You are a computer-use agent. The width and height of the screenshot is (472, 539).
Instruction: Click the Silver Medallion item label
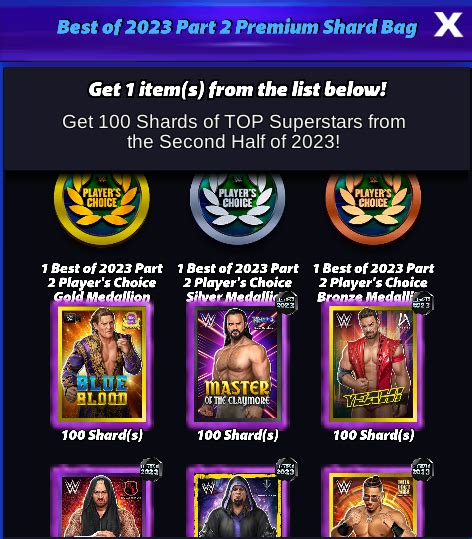237,282
